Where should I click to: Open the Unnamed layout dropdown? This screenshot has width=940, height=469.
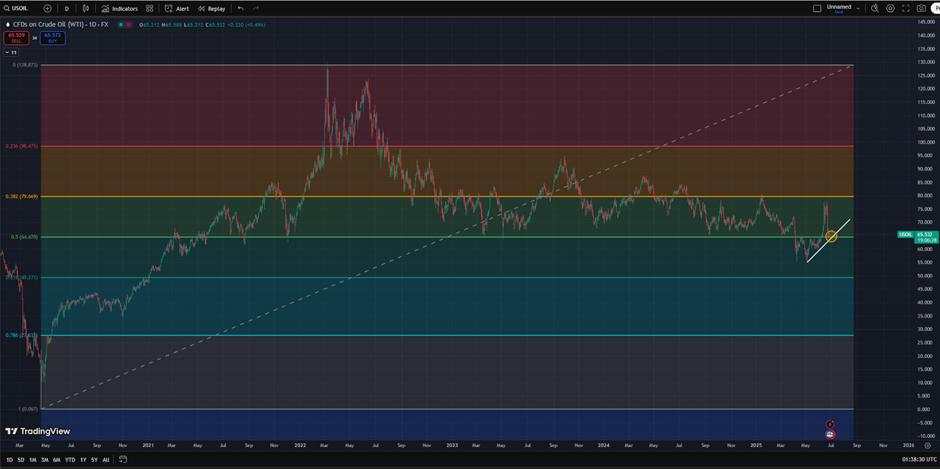pos(843,8)
